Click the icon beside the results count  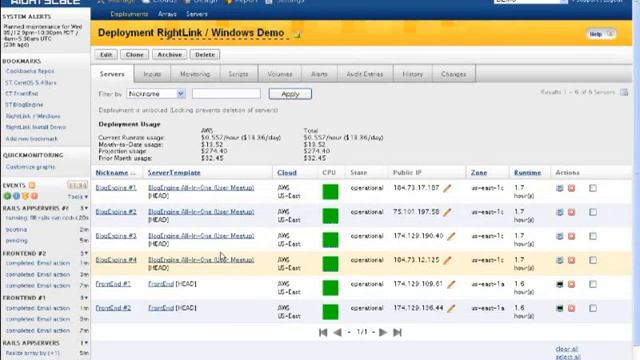[624, 92]
